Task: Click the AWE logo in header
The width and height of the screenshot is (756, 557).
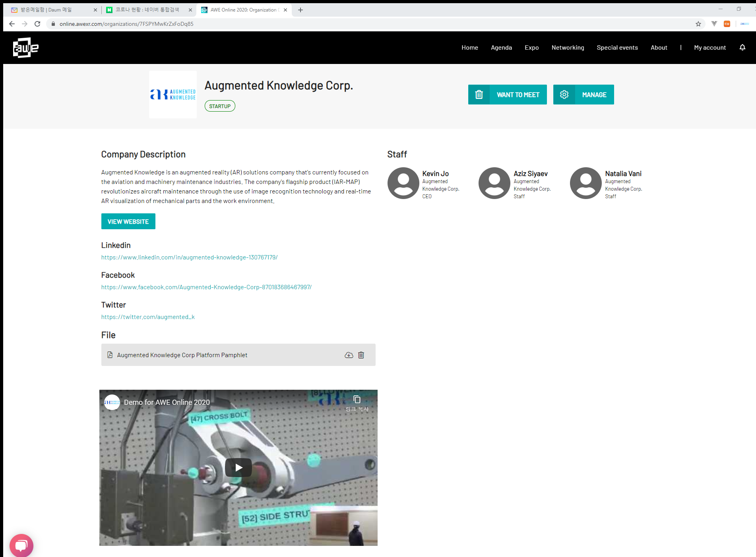Action: tap(26, 48)
